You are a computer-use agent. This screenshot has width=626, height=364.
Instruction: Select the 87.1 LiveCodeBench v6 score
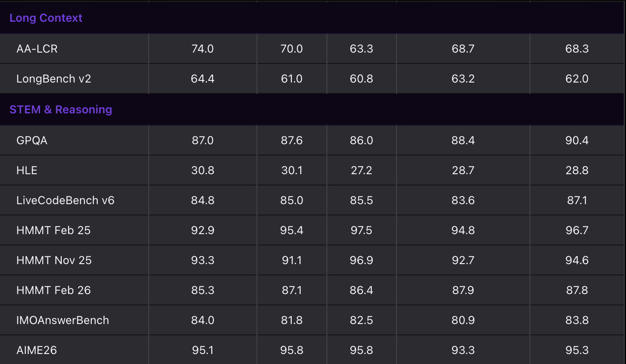pos(577,200)
